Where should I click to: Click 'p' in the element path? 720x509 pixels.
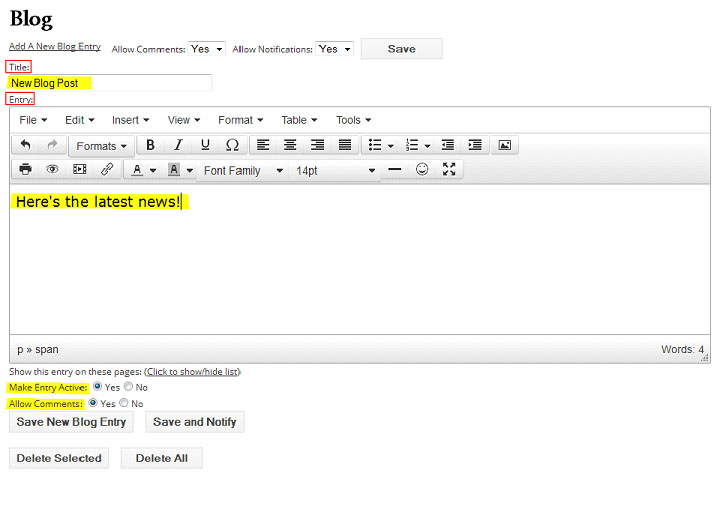20,350
